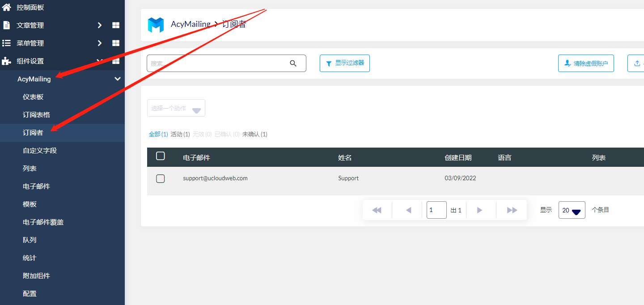Check the support@ucloudweb.com row checkbox
This screenshot has height=305, width=644.
(161, 178)
